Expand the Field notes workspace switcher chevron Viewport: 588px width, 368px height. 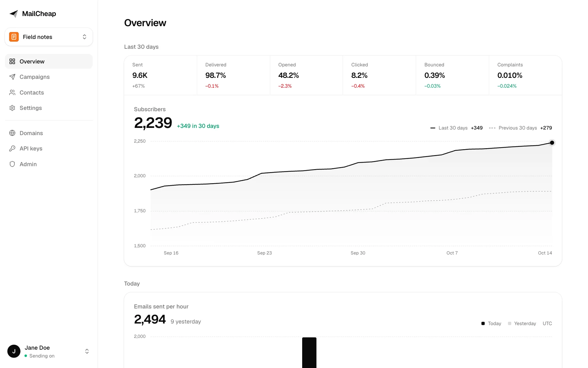85,37
